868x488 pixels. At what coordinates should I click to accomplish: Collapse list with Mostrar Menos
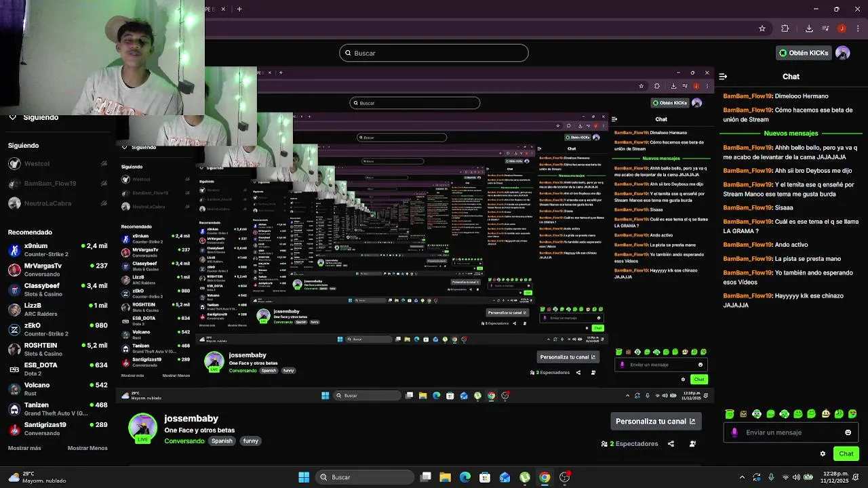point(87,448)
